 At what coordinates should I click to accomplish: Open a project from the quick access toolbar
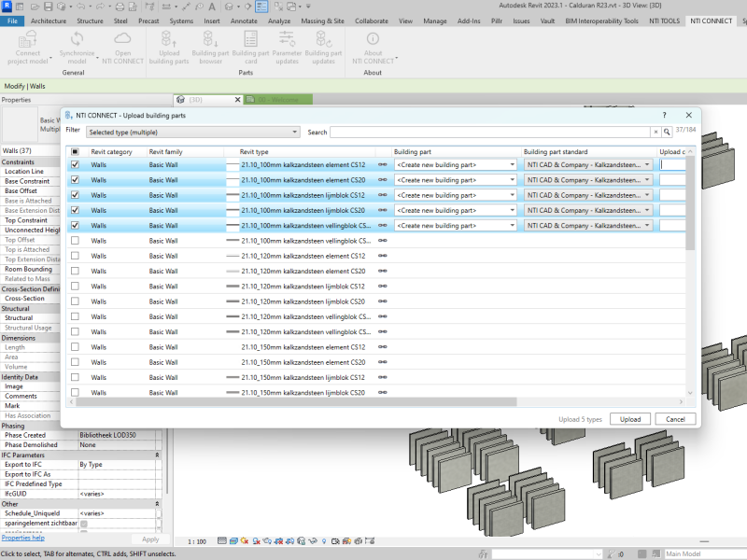pos(35,7)
